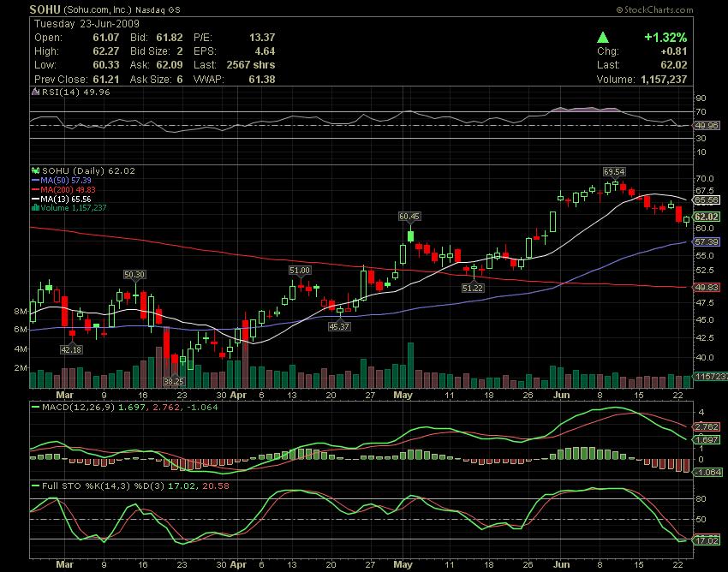
Task: Click the Chg value +0.81
Action: [x=674, y=51]
